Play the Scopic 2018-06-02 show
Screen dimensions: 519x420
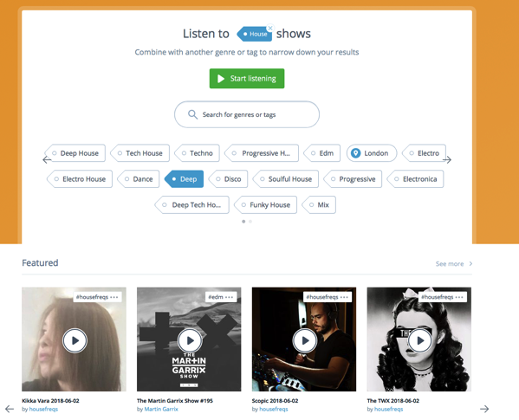tap(305, 340)
